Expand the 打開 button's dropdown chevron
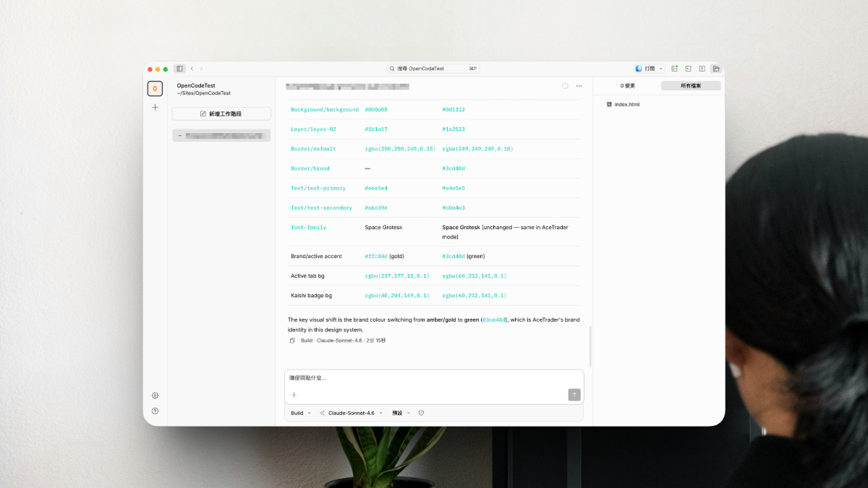The image size is (868, 488). pyautogui.click(x=661, y=68)
